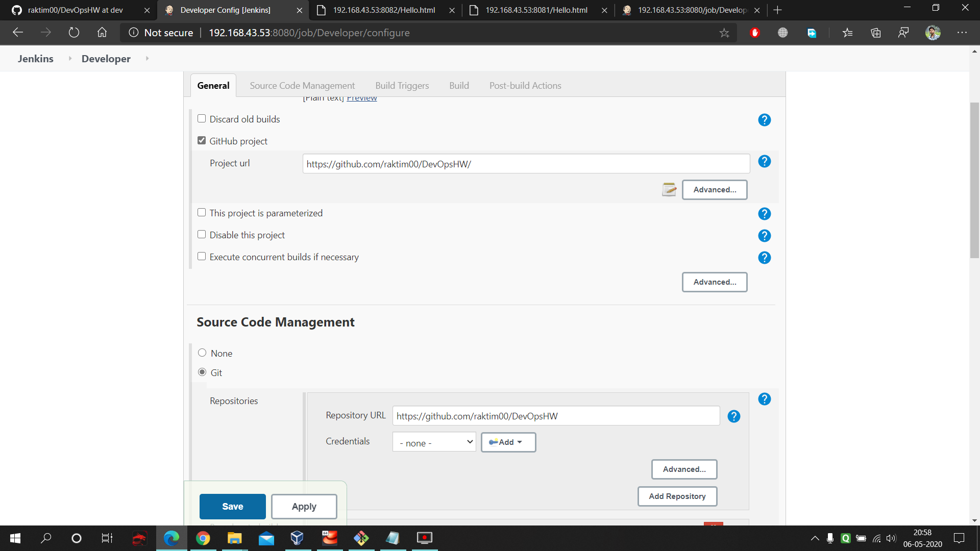The width and height of the screenshot is (980, 551).
Task: Click help icon for Discard old builds
Action: pos(764,120)
